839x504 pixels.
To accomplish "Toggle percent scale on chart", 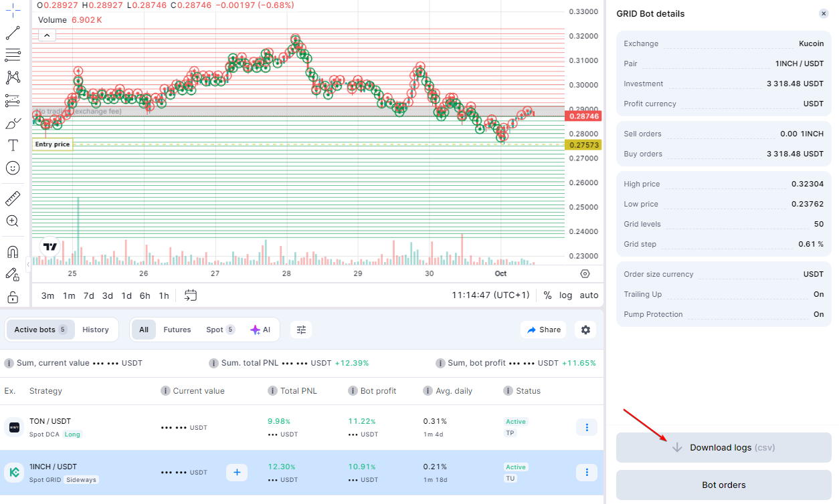I will point(547,295).
